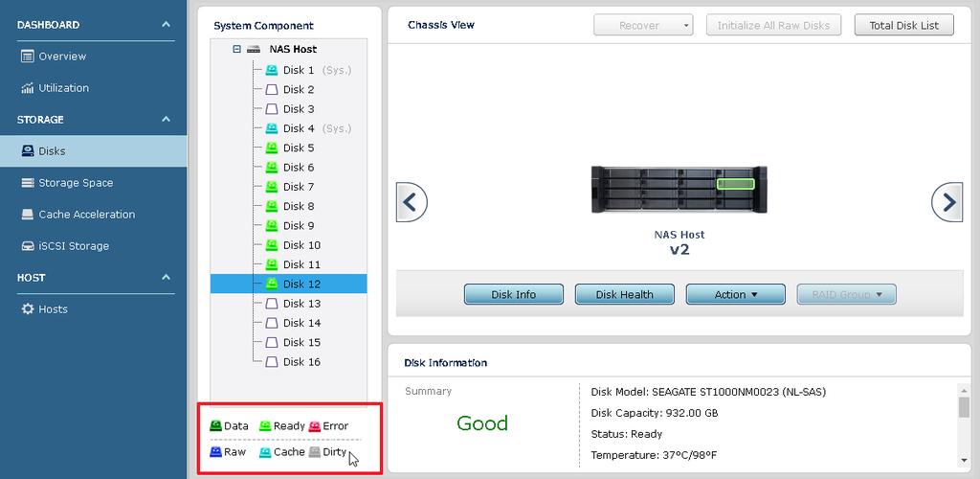980x479 pixels.
Task: Go to the previous chassis with left arrow
Action: (x=412, y=202)
